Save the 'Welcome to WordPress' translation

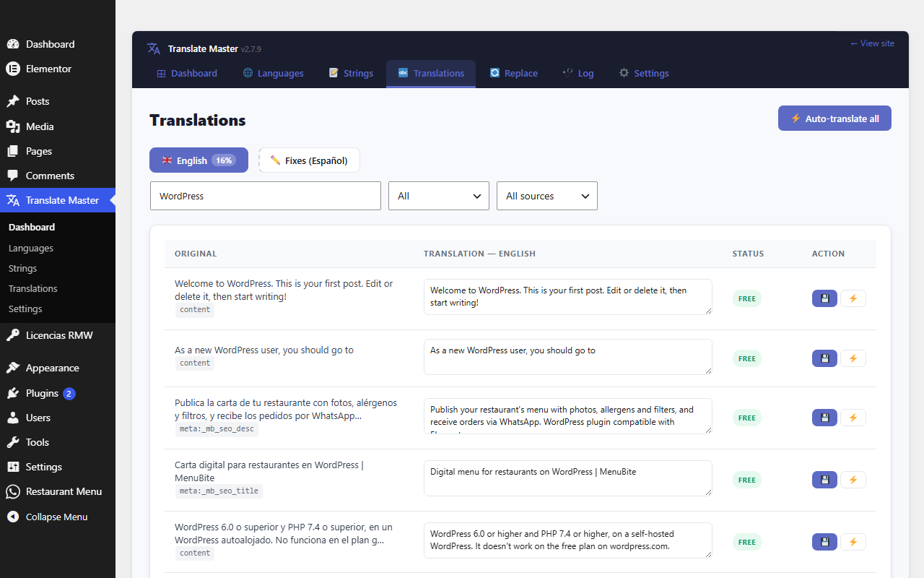point(824,298)
